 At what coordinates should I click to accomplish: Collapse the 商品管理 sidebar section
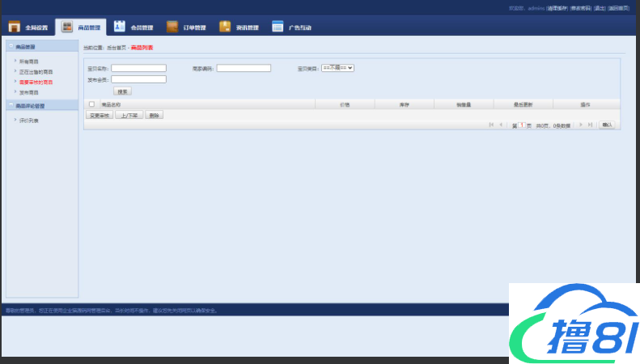click(x=10, y=47)
